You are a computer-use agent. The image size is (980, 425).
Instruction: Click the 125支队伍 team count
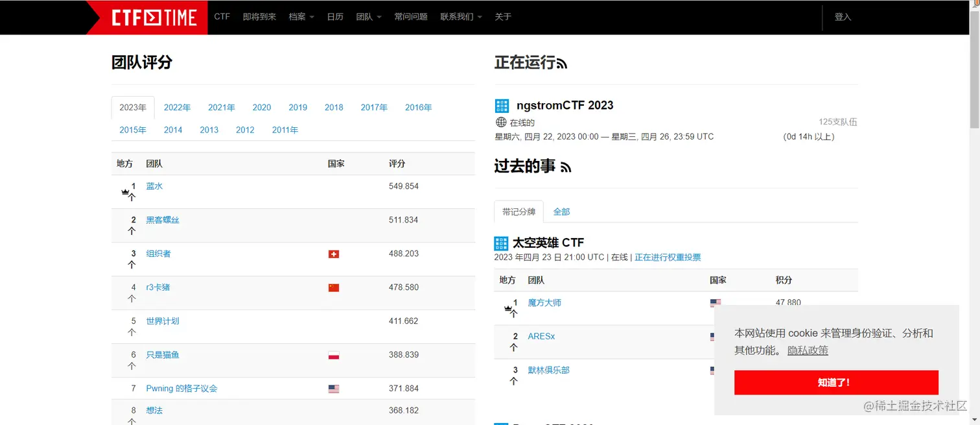[838, 122]
